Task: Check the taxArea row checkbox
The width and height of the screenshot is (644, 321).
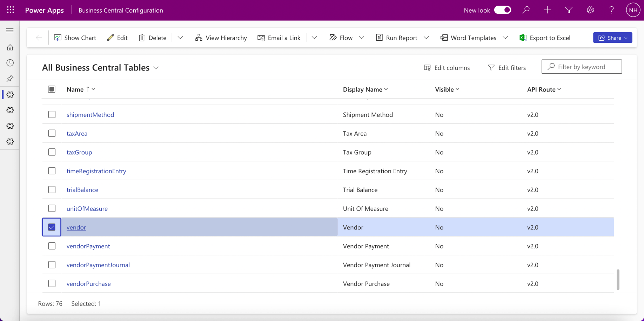Action: tap(52, 133)
